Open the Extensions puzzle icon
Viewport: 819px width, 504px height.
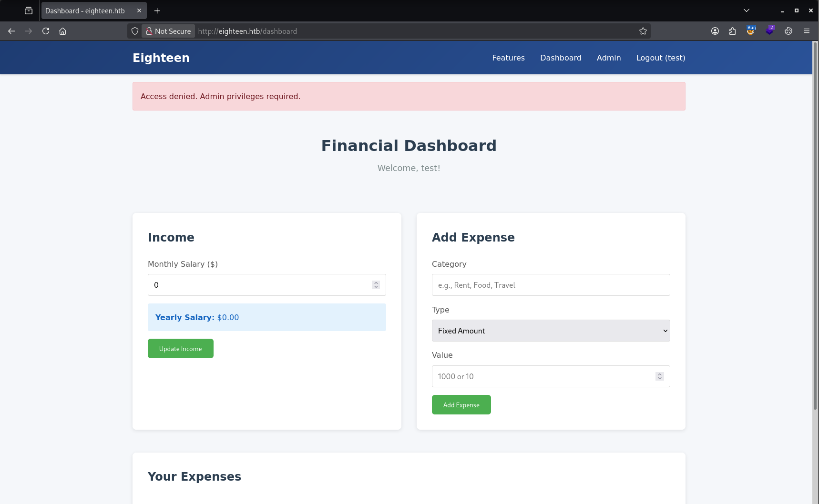[x=733, y=31]
